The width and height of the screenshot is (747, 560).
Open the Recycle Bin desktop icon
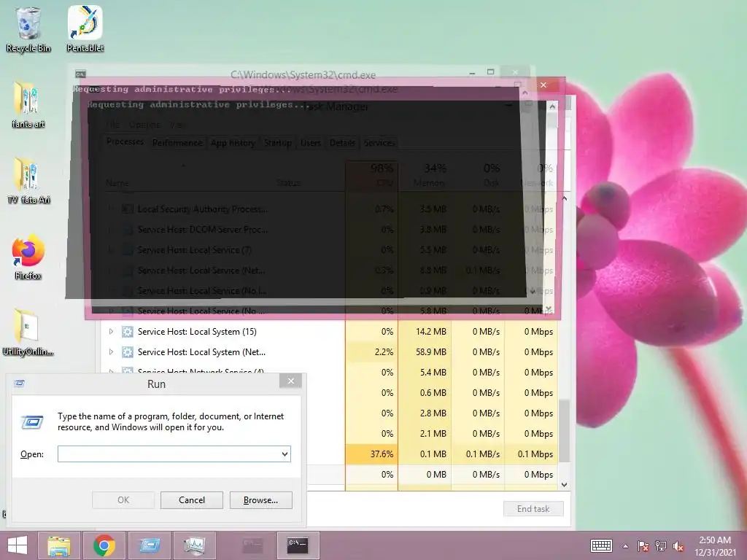(28, 28)
